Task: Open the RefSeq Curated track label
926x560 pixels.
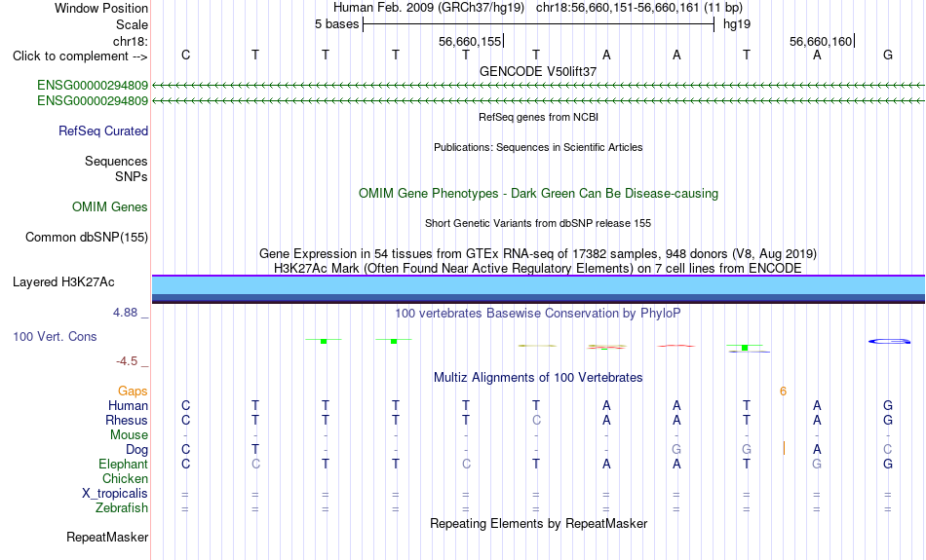Action: pos(102,131)
